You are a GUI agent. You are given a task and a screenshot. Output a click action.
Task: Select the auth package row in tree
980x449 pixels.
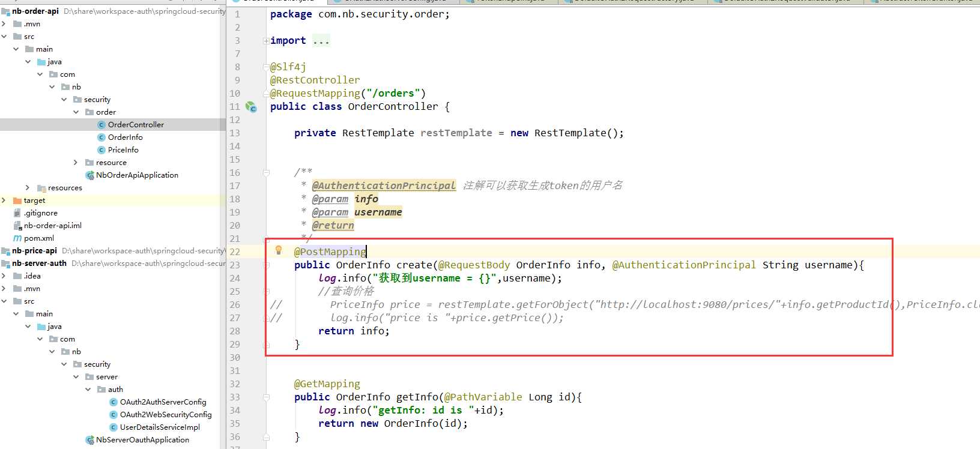(x=113, y=390)
